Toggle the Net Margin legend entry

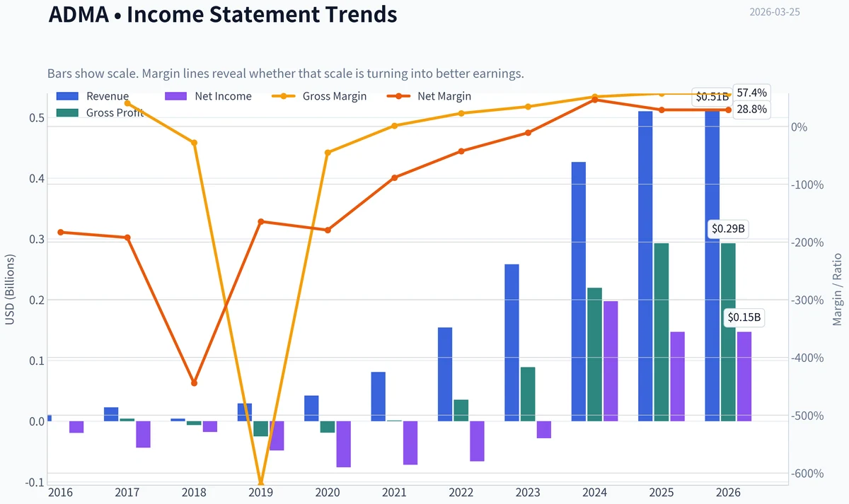tap(429, 96)
